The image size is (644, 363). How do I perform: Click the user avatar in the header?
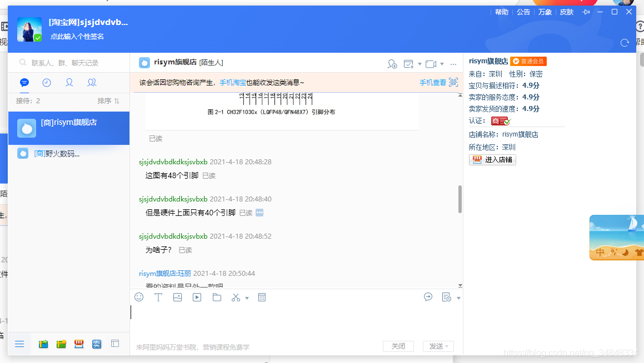(29, 29)
